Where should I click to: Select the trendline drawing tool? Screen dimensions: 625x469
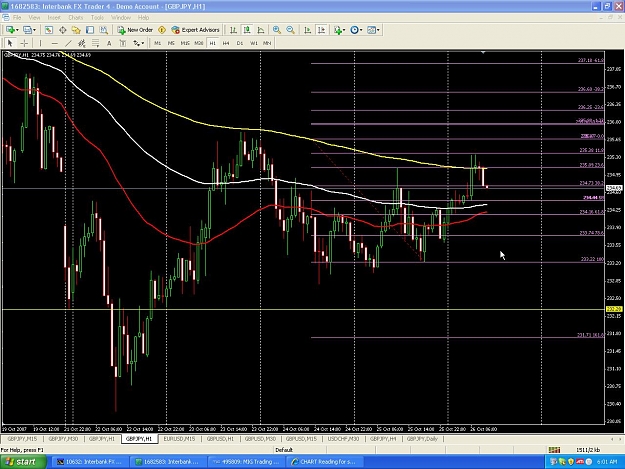(68, 43)
